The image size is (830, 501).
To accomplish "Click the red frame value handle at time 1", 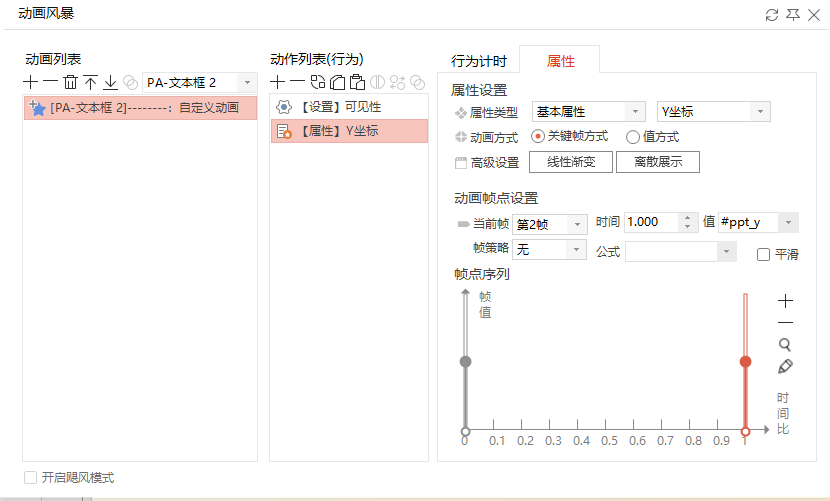I will pyautogui.click(x=745, y=362).
